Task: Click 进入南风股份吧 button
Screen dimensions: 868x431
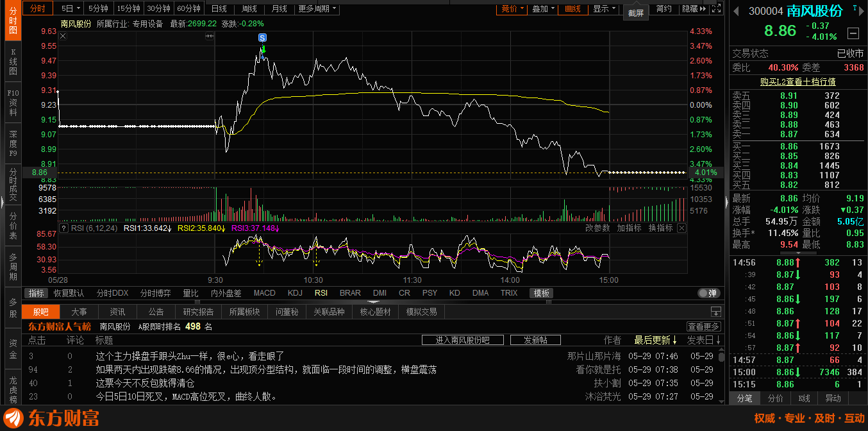Action: tap(462, 340)
